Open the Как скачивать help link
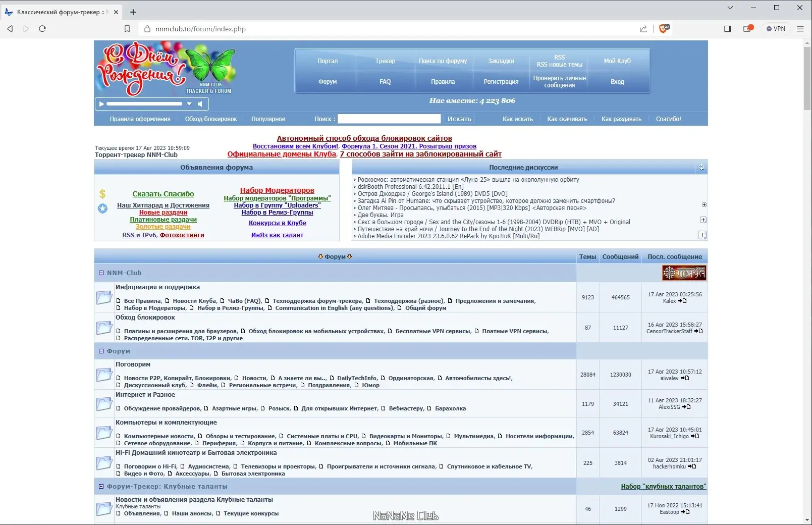Viewport: 812px width, 525px height. tap(567, 119)
